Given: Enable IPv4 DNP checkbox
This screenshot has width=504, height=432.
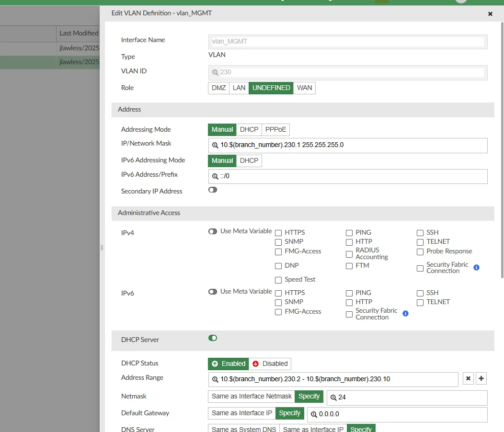Looking at the screenshot, I should point(278,266).
